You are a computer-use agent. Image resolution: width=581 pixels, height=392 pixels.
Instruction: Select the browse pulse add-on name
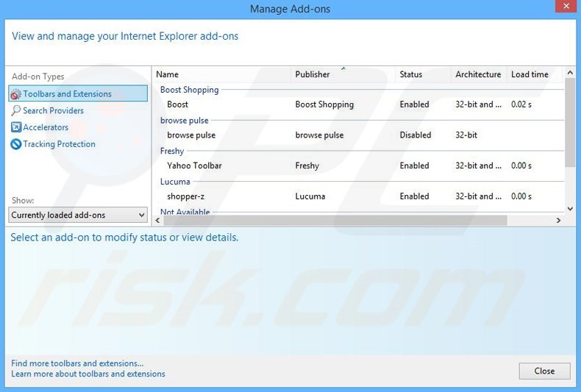pyautogui.click(x=191, y=135)
